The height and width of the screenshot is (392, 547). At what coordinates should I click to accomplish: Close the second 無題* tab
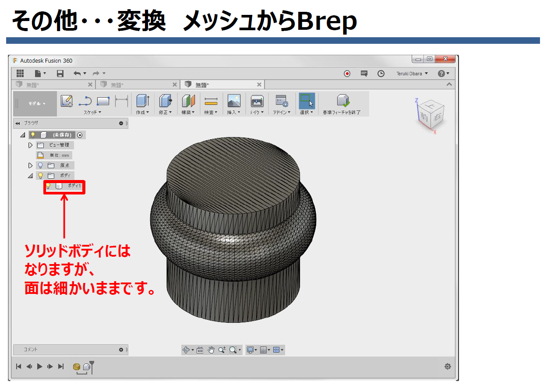pyautogui.click(x=175, y=85)
